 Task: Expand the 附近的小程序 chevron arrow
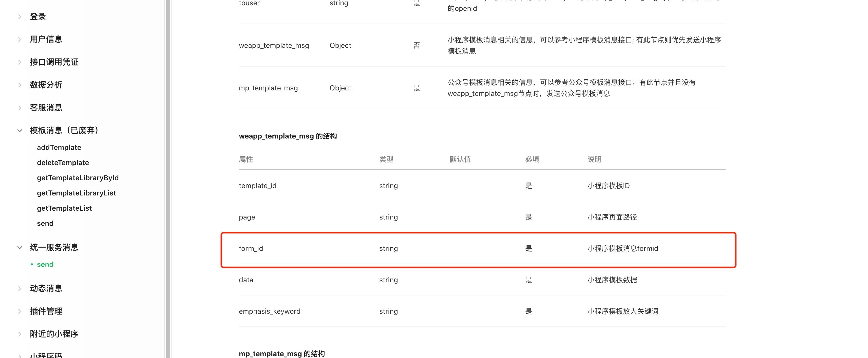[20, 334]
